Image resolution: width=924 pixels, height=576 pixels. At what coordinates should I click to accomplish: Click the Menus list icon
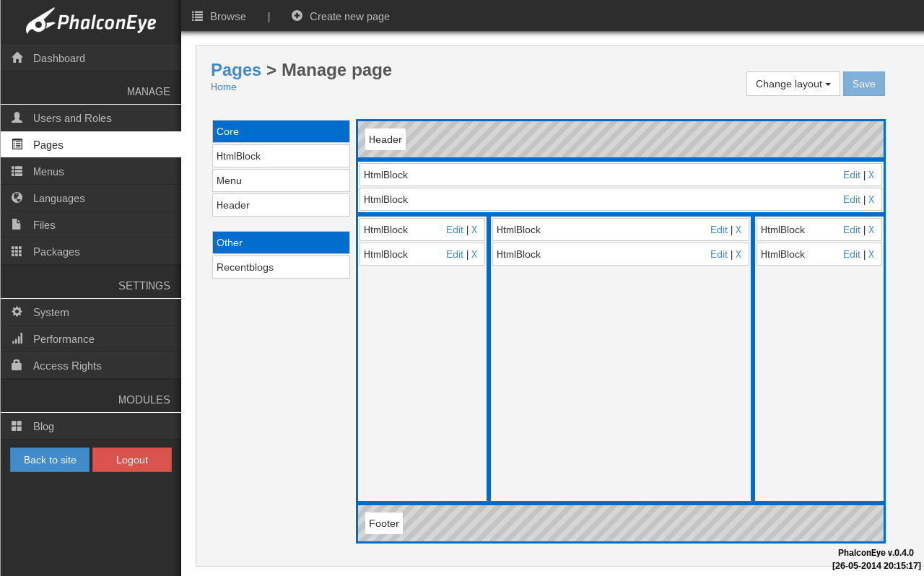(x=17, y=171)
